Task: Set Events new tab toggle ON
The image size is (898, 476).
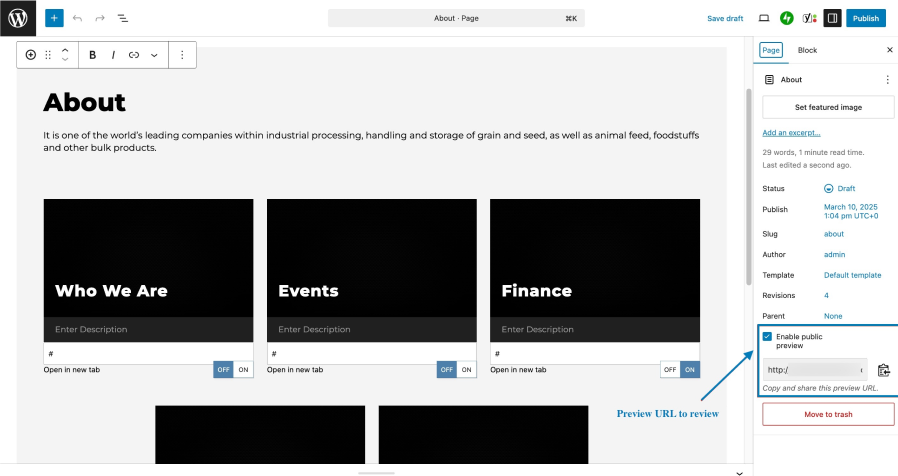Action: click(467, 369)
